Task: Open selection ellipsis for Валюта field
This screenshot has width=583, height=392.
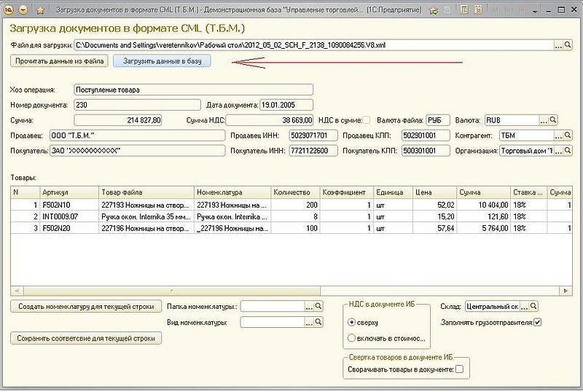Action: [x=543, y=120]
